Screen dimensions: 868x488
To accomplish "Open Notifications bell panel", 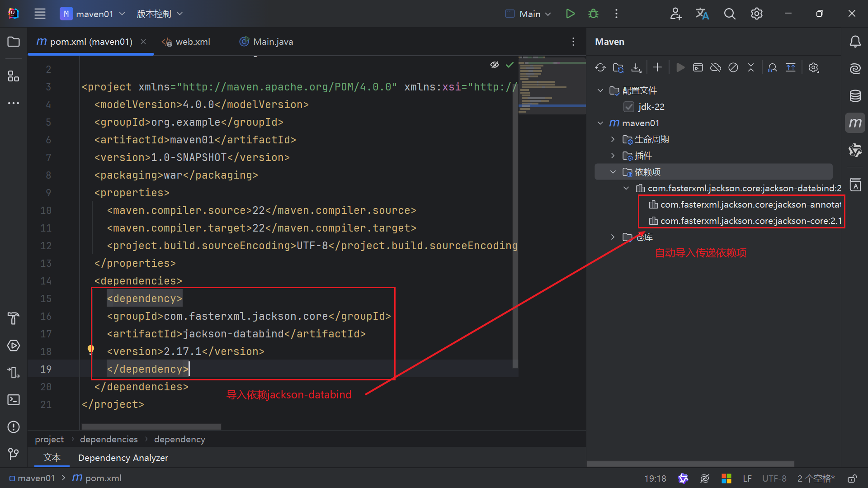I will coord(855,42).
